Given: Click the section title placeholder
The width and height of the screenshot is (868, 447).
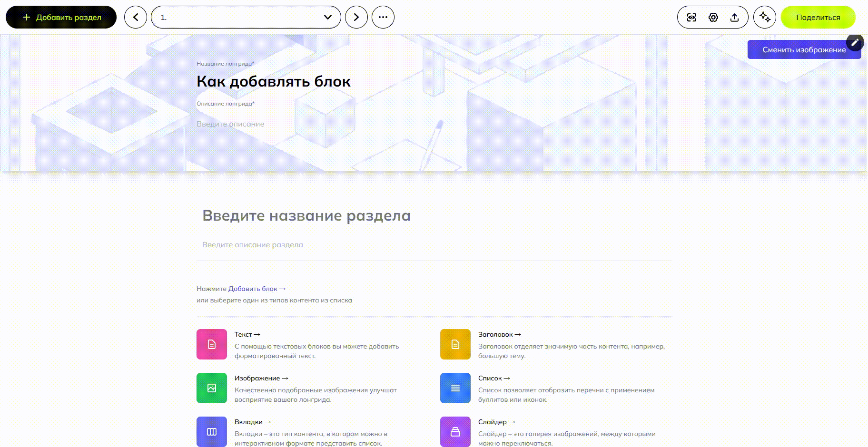Looking at the screenshot, I should (x=306, y=215).
